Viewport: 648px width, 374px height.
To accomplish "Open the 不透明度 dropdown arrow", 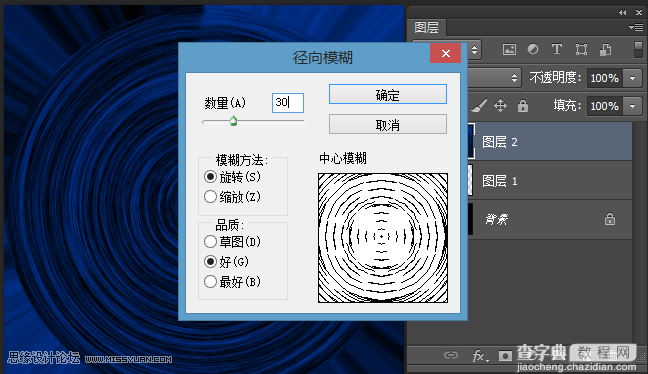I will [633, 78].
